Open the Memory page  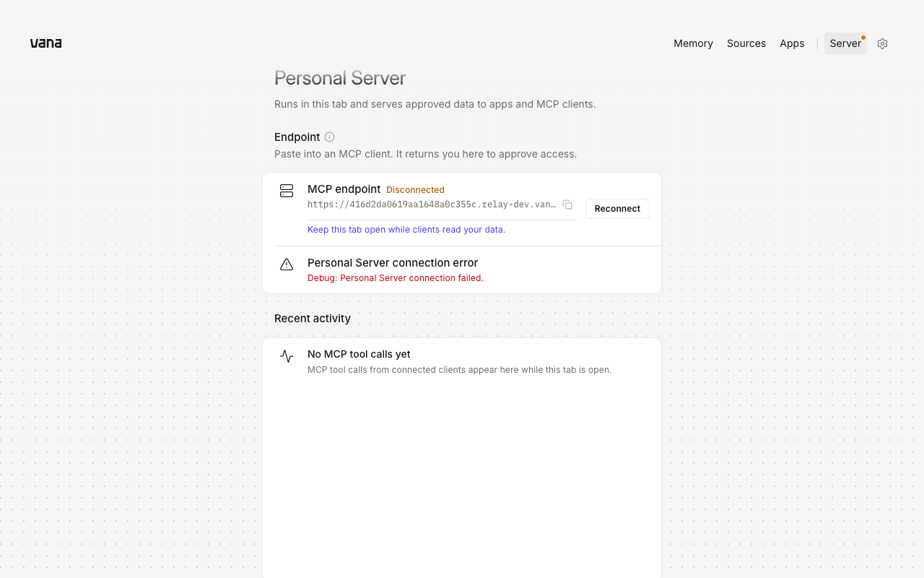pyautogui.click(x=693, y=43)
